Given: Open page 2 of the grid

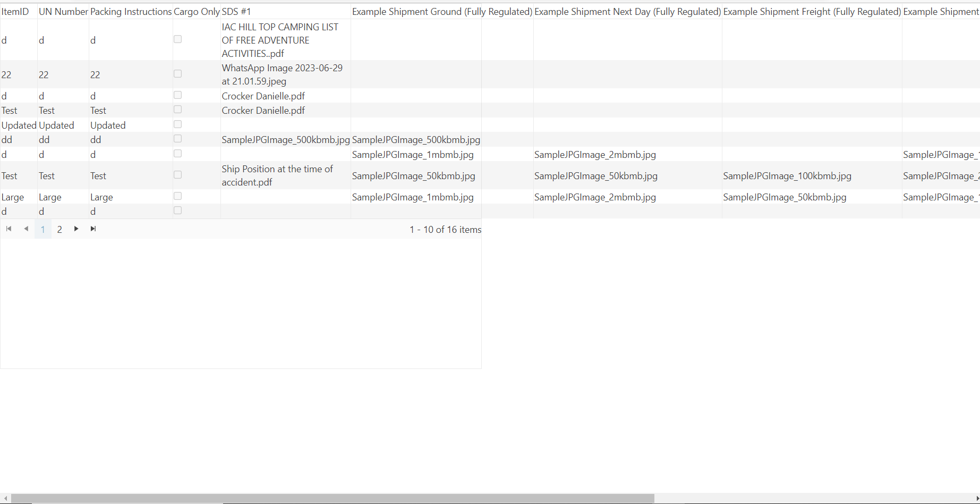Looking at the screenshot, I should 59,229.
